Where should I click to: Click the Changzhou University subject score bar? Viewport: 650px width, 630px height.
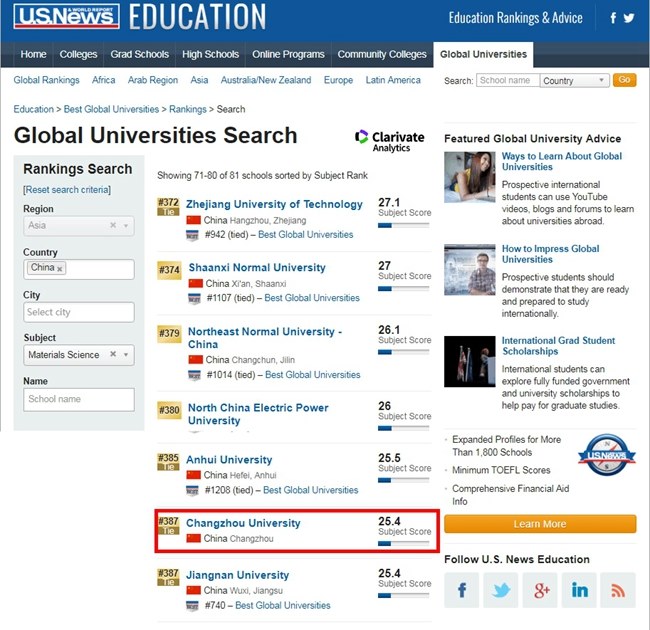[403, 543]
